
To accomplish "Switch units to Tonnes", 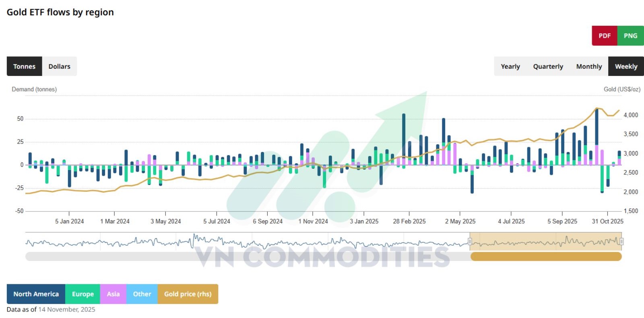I will point(24,66).
